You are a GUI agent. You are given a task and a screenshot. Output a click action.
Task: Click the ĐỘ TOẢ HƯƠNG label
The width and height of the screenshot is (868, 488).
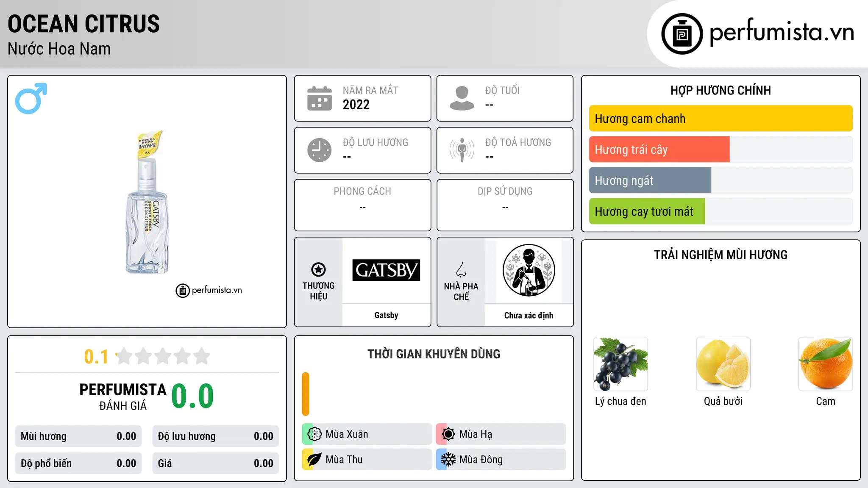[x=518, y=142]
